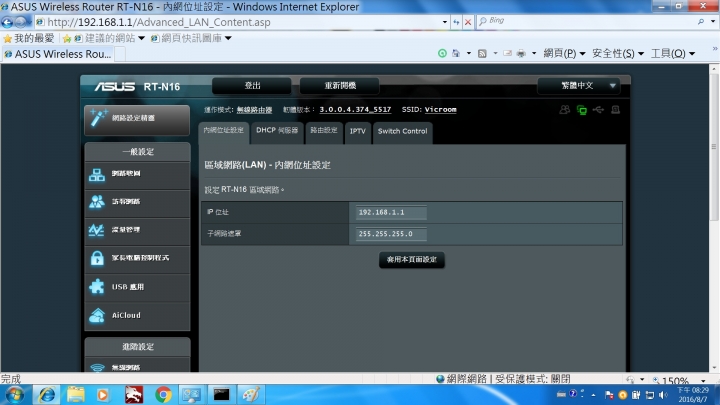Open the AiCloud sidebar item
This screenshot has width=720, height=405.
137,316
